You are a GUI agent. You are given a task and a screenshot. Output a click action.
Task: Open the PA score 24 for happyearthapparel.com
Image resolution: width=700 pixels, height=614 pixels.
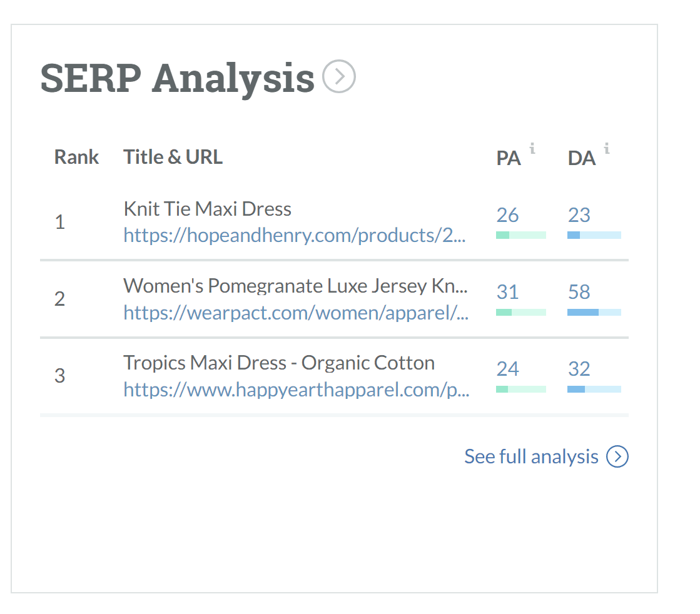(507, 369)
